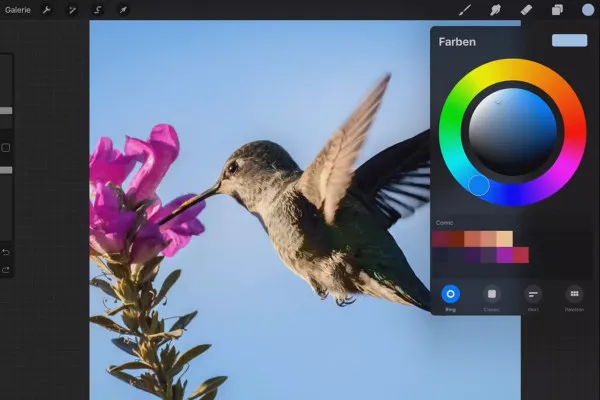Click the brush size slider handle
600x400 pixels.
(x=6, y=111)
